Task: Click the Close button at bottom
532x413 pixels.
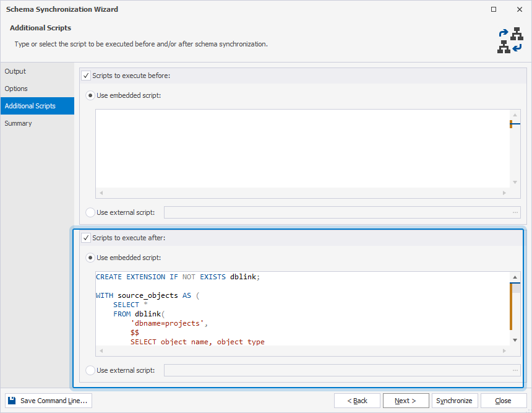Action: 503,401
